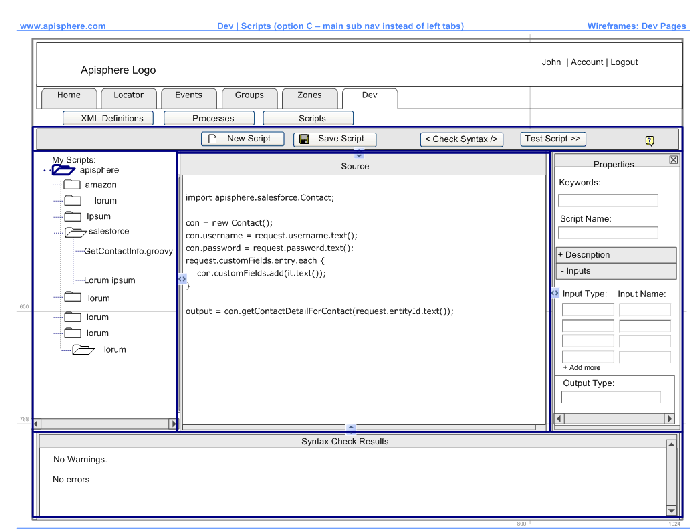
Task: Click the New Script button
Action: click(x=242, y=139)
